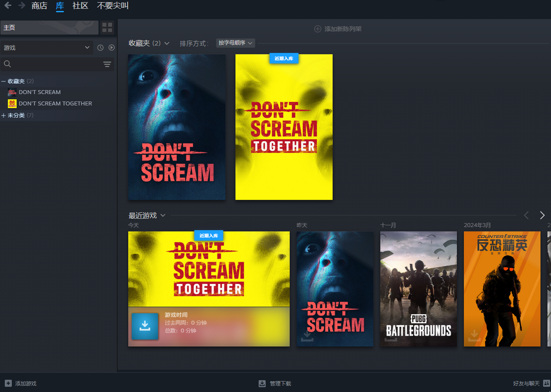Screen dimensions: 551x392
Task: Click the forward navigation arrow
Action: [x=22, y=6]
